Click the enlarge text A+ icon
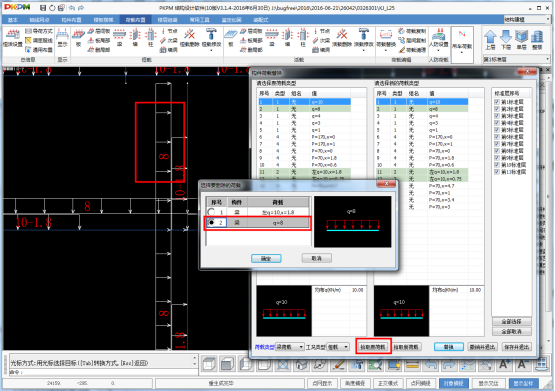555x391 pixels. (x=504, y=364)
